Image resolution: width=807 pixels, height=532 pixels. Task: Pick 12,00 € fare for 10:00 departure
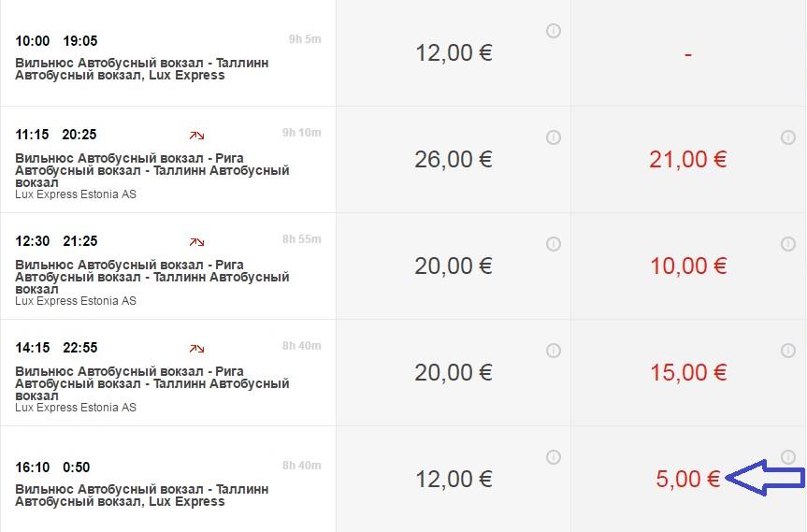[454, 53]
